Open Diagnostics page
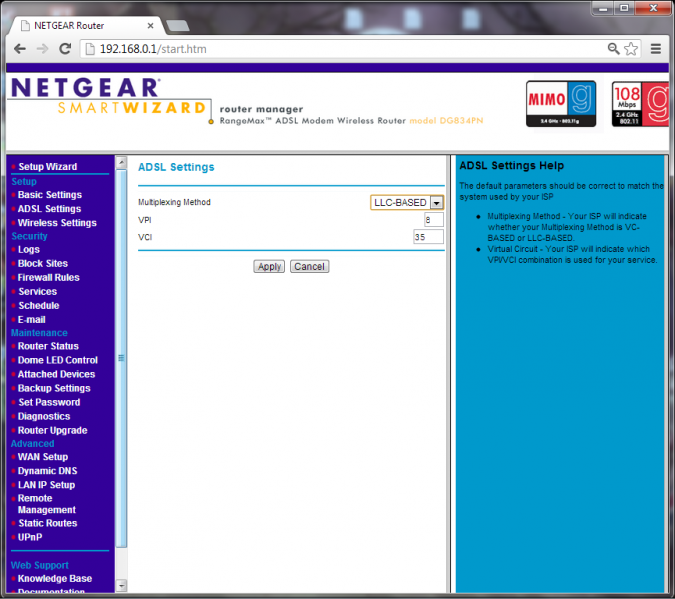The width and height of the screenshot is (675, 599). 43,416
